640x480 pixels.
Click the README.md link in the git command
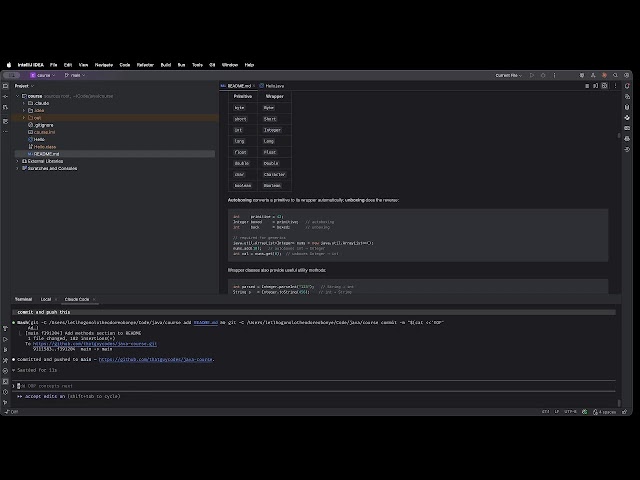pos(206,322)
